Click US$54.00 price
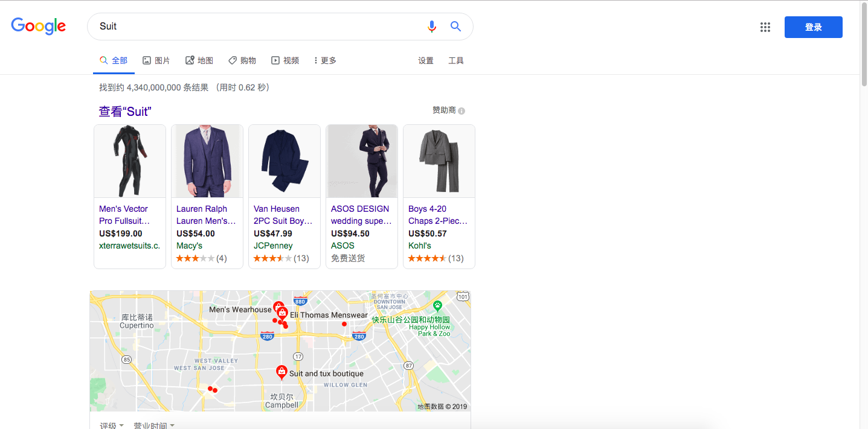This screenshot has height=429, width=868. 196,234
